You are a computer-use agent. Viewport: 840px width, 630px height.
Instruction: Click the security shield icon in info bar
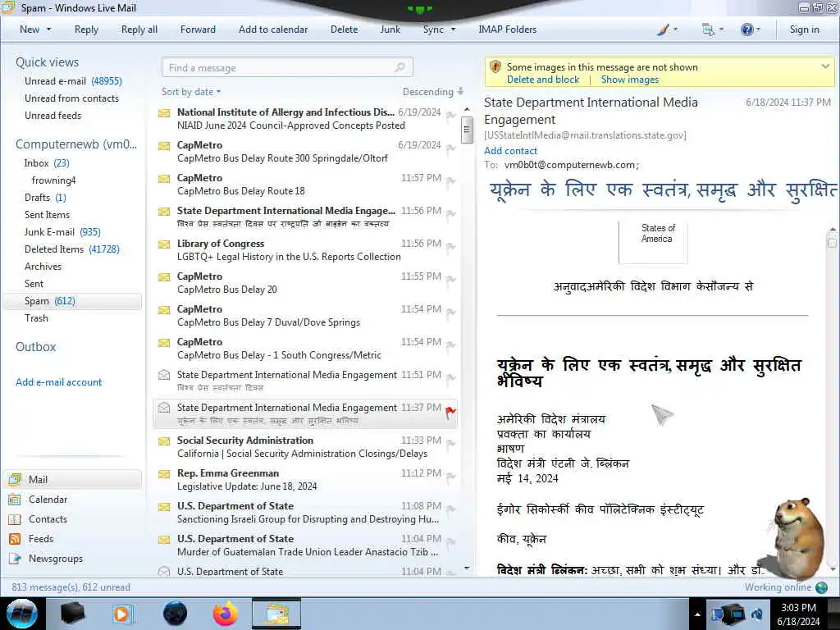pyautogui.click(x=495, y=67)
